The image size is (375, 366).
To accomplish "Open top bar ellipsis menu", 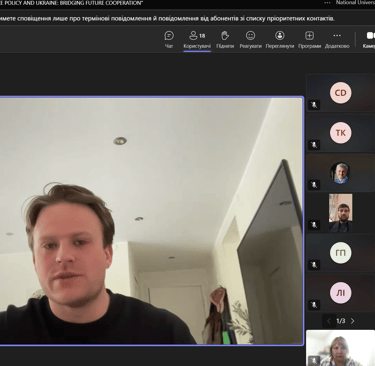I will click(327, 3).
